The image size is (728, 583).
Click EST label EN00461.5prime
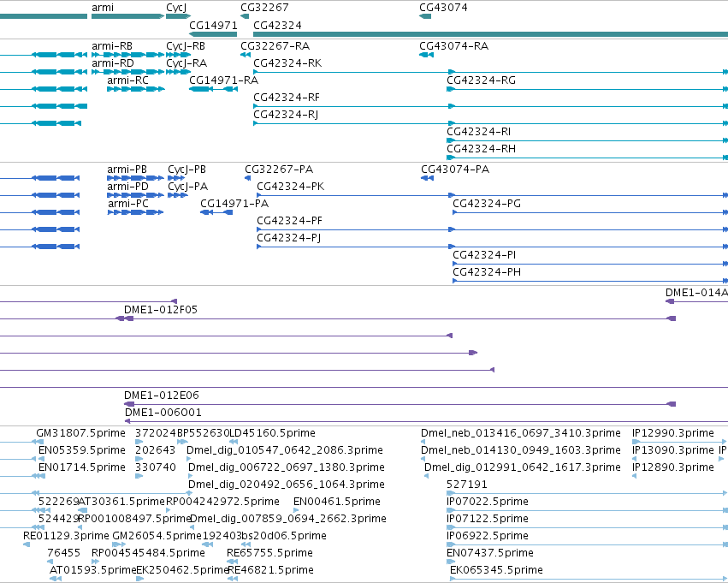[337, 503]
